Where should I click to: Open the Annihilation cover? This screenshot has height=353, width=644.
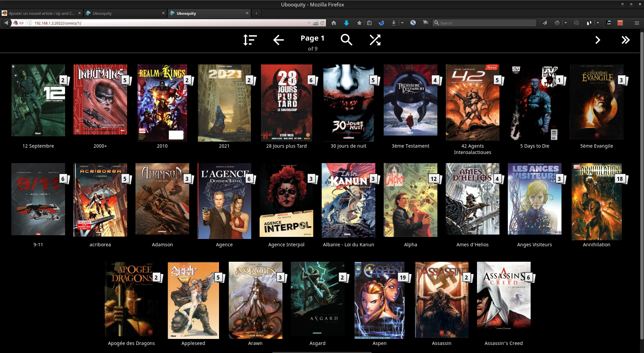point(597,202)
